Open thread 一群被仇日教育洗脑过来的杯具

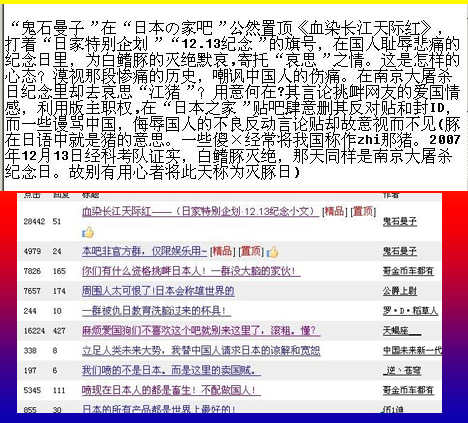click(156, 311)
